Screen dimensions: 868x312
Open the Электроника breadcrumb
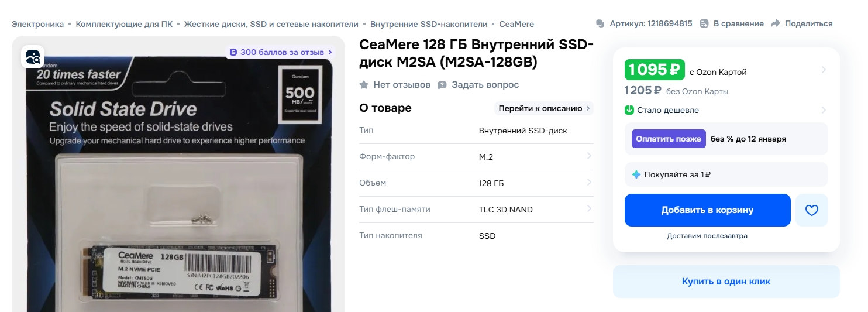coord(38,24)
